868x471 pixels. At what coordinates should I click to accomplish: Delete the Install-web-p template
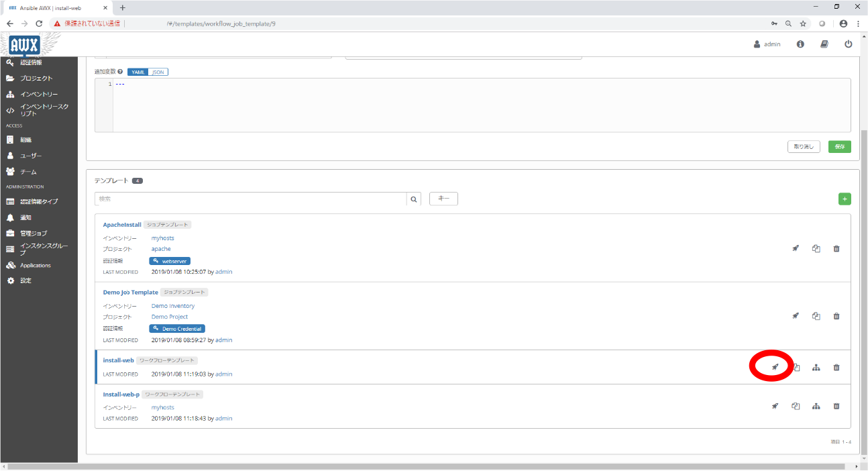pos(836,406)
